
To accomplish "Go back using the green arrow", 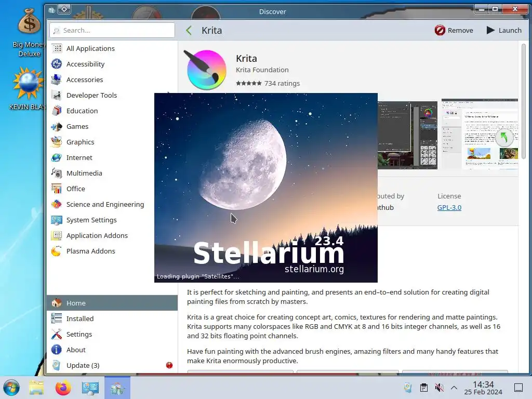I will point(189,31).
